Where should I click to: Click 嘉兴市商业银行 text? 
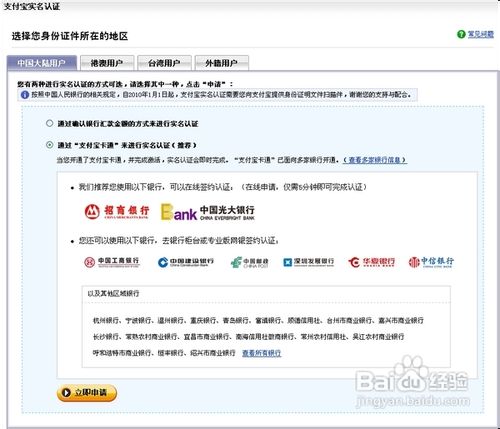pyautogui.click(x=401, y=320)
